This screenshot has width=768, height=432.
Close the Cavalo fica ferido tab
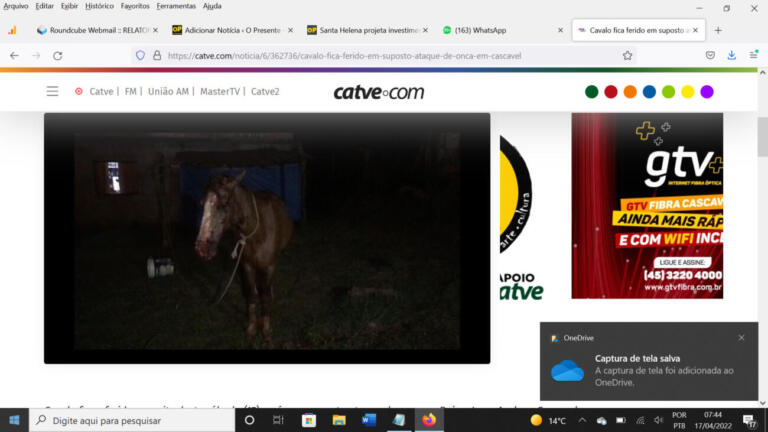[696, 30]
